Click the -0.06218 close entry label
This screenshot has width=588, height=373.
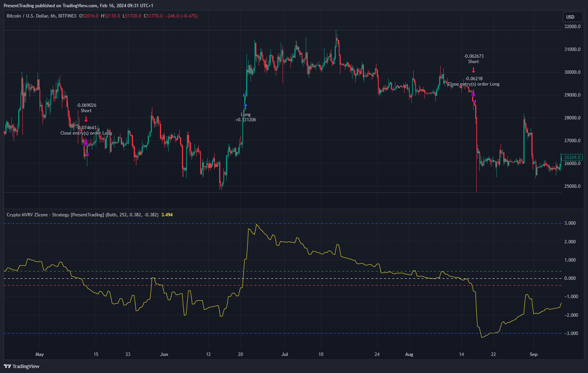click(x=474, y=79)
